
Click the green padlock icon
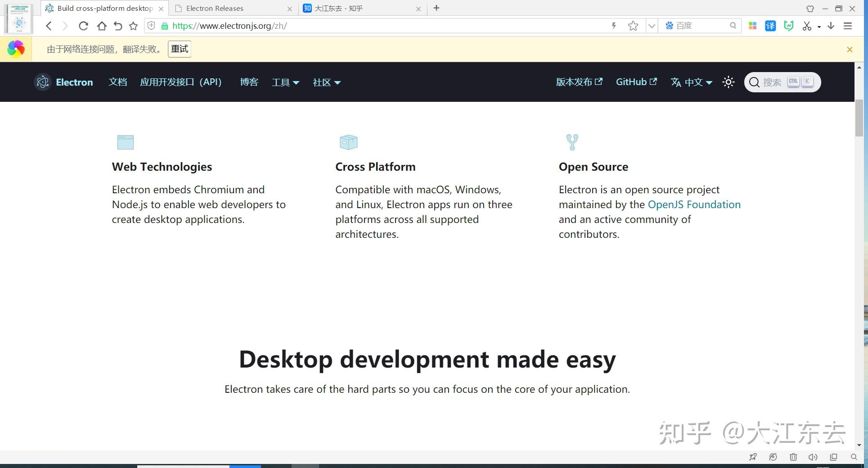click(165, 26)
